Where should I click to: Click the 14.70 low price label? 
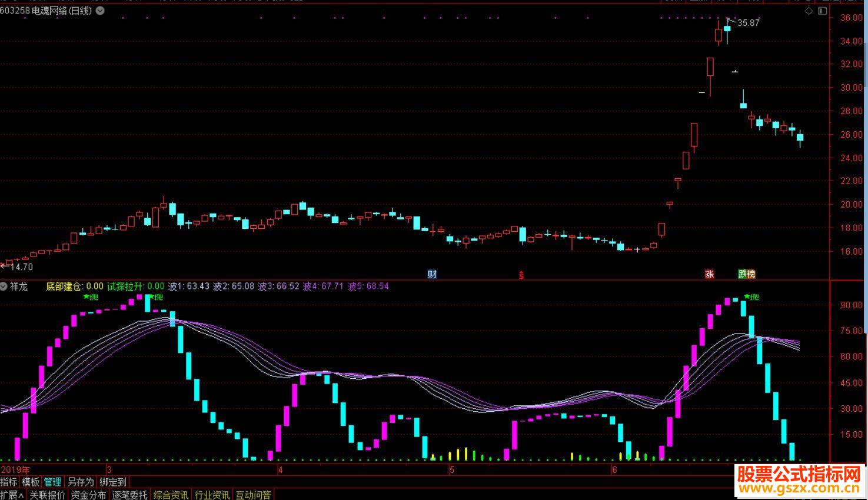coord(21,267)
